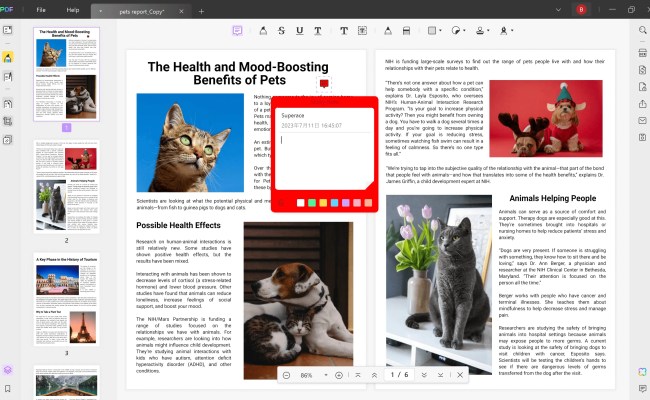Select the sticky note comment tool
Screen dimensions: 650x400
point(237,31)
